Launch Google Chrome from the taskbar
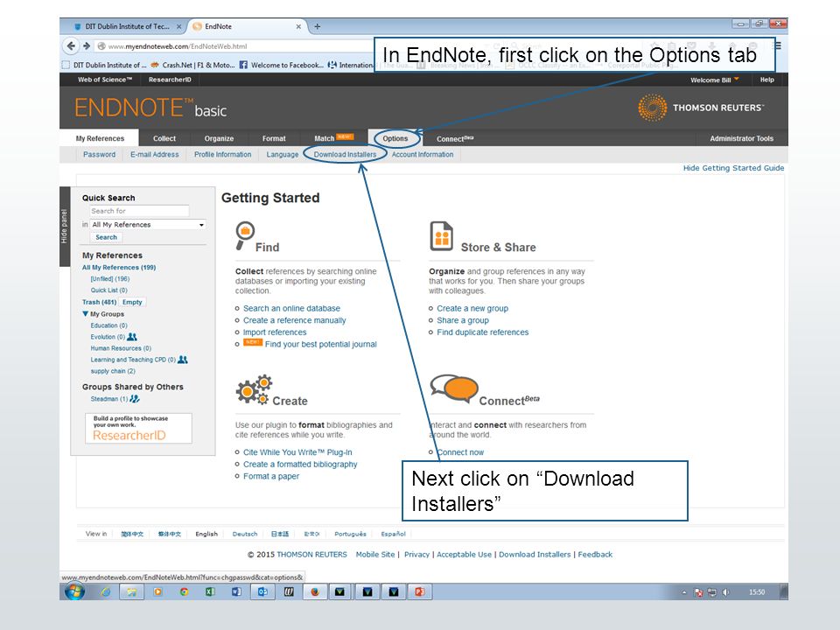 coord(184,592)
